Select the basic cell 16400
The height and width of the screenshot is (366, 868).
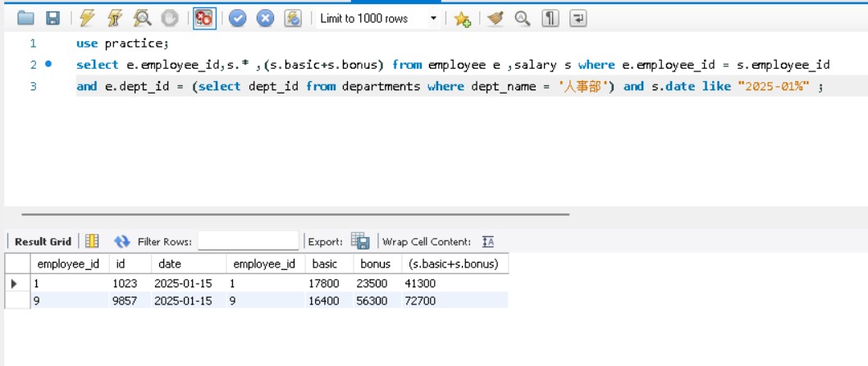click(329, 300)
